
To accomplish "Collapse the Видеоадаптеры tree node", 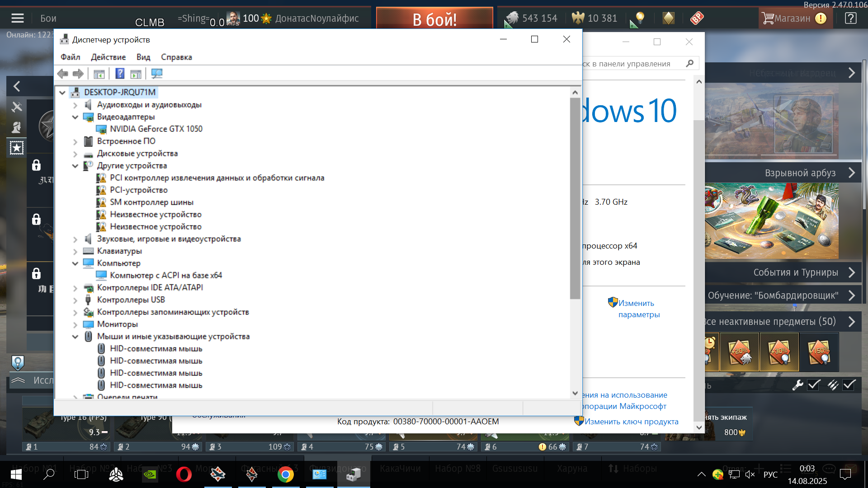I will point(75,117).
